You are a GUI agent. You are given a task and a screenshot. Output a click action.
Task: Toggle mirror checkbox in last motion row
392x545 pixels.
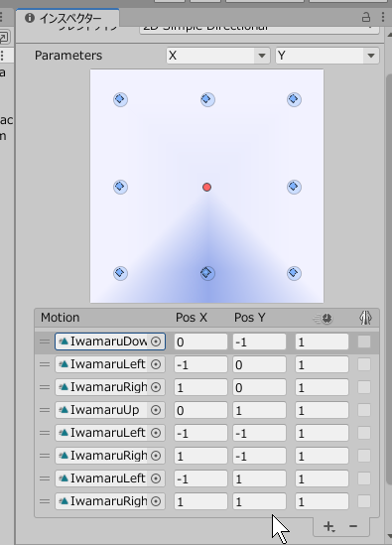click(x=364, y=501)
